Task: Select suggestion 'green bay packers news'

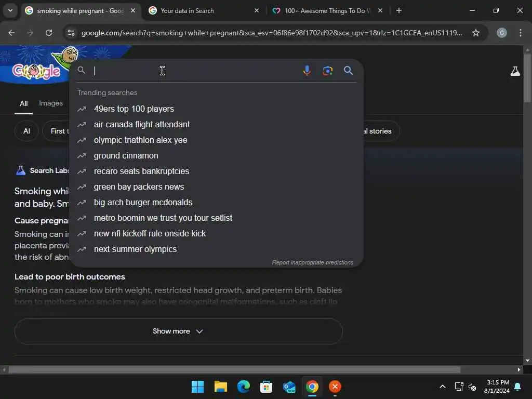Action: [x=217, y=187]
